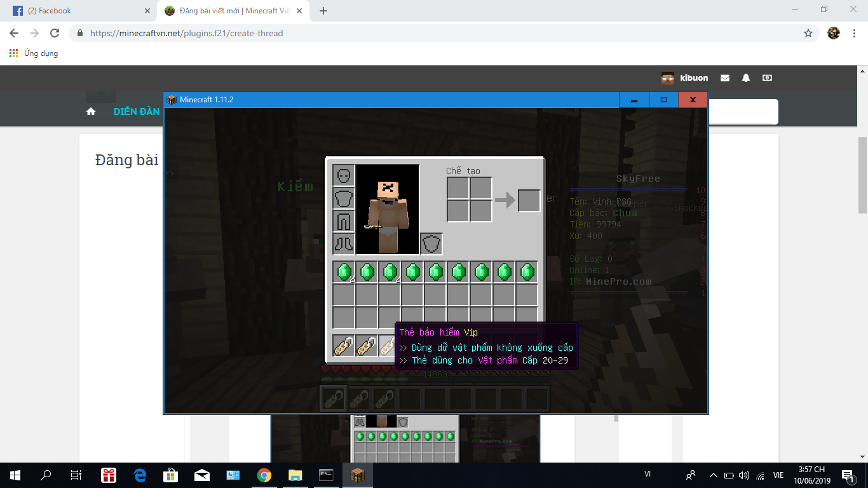This screenshot has width=868, height=488.
Task: Click the SkyFree scoreboard title
Action: point(638,179)
